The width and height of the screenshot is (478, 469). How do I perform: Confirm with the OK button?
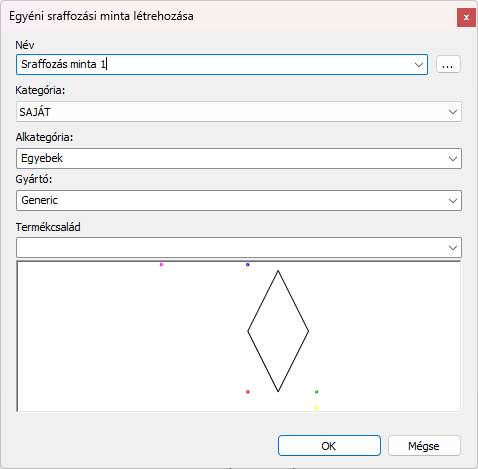tap(329, 446)
